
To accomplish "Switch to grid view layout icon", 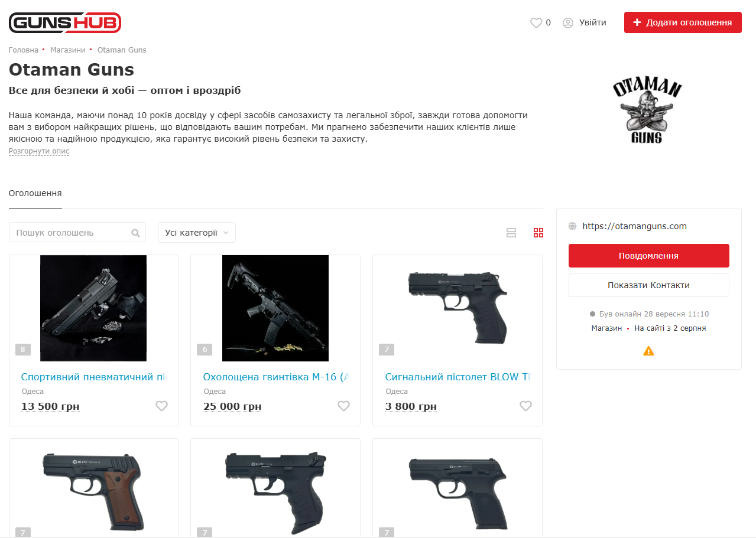I will 538,233.
